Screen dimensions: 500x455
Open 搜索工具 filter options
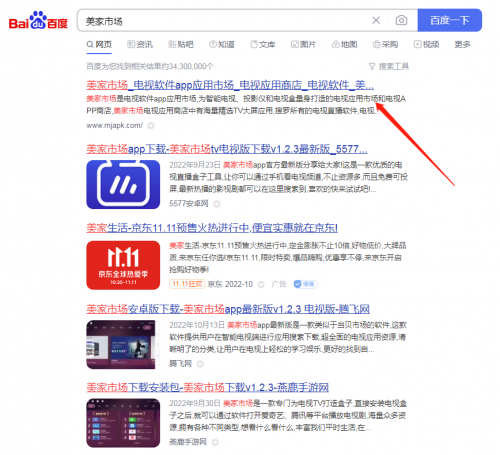coord(389,66)
